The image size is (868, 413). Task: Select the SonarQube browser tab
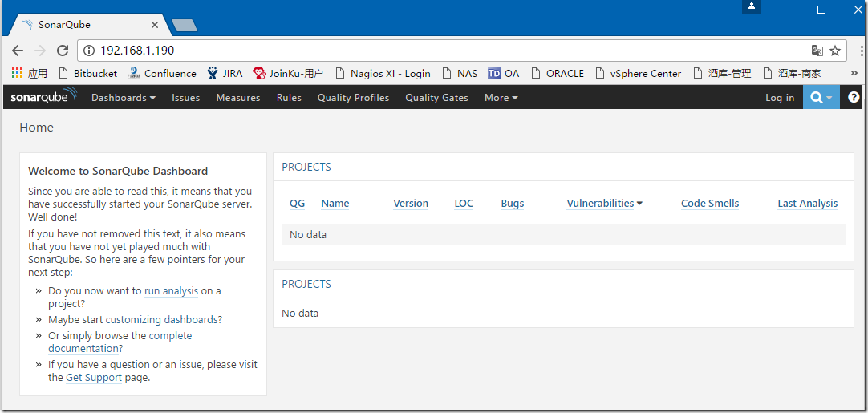click(x=91, y=25)
